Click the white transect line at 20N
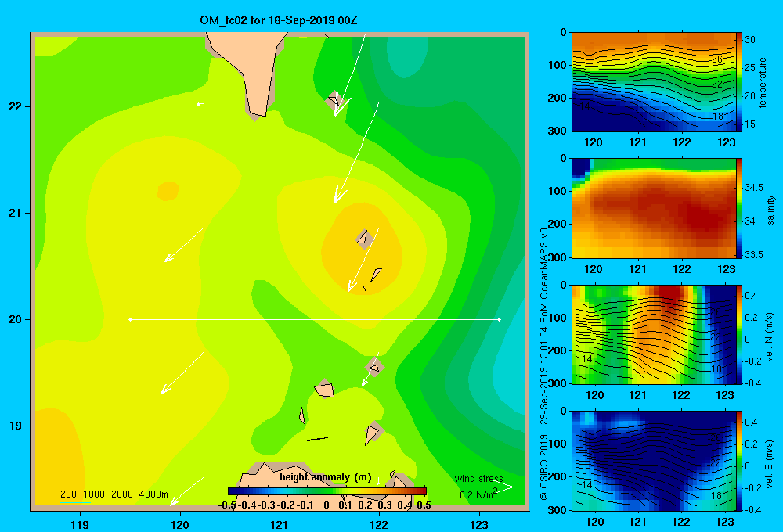Viewport: 783px width, 532px height. pos(315,319)
